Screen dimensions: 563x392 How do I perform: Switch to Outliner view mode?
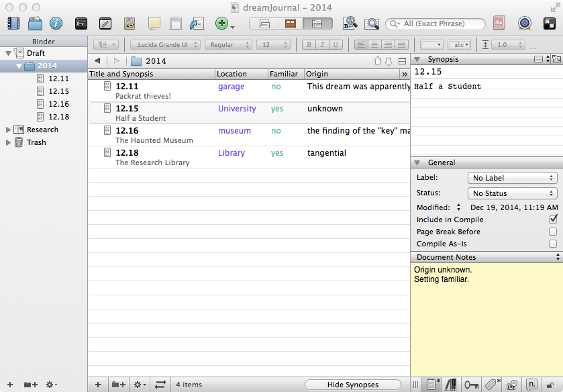tap(317, 23)
